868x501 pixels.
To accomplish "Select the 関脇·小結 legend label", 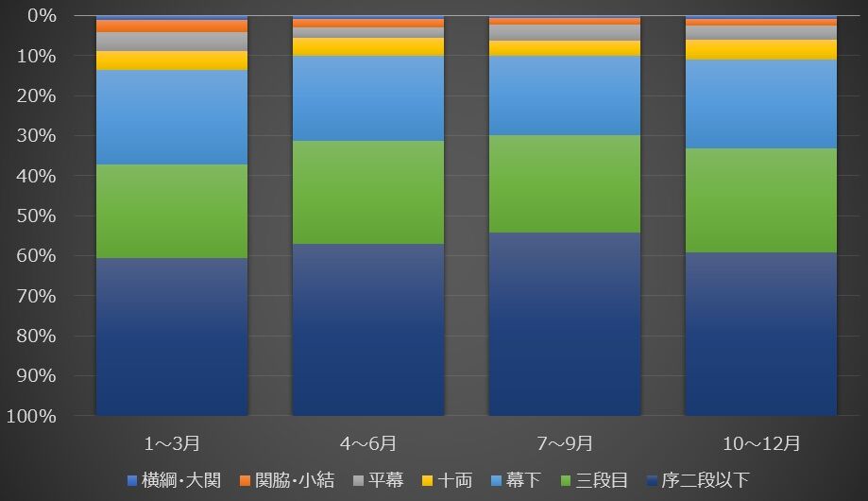I will pos(295,480).
